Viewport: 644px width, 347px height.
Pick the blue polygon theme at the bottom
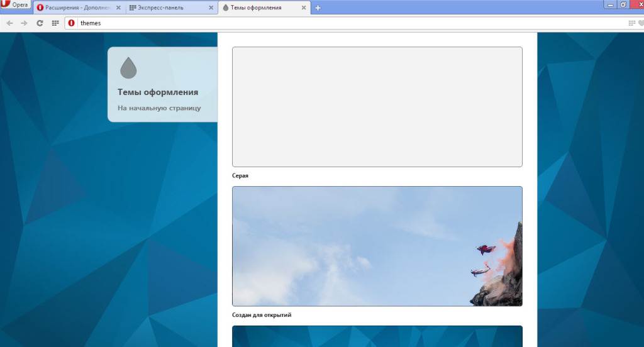377,336
